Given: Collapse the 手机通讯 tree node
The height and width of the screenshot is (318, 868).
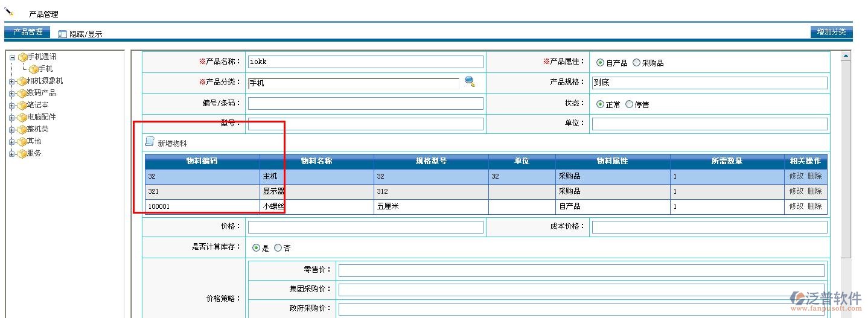Looking at the screenshot, I should click(12, 57).
